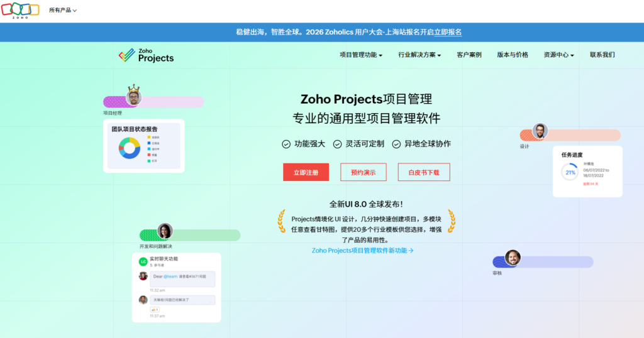
Task: Click the 任务进度 card title
Action: click(572, 155)
